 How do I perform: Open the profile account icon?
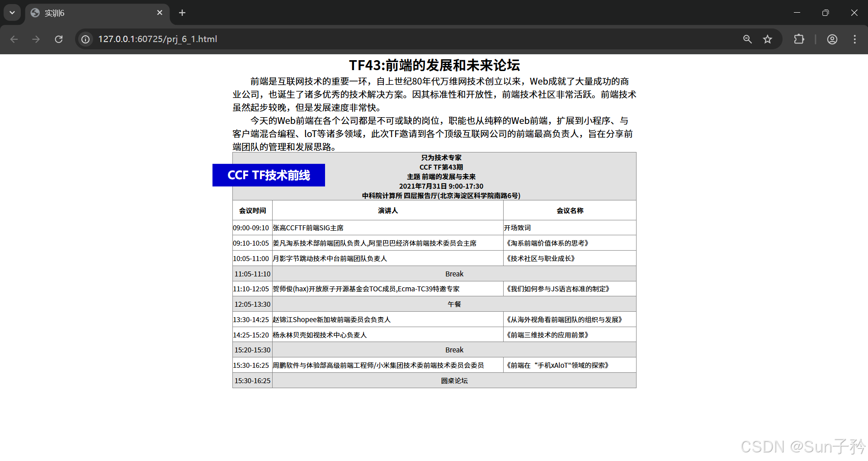click(x=832, y=39)
